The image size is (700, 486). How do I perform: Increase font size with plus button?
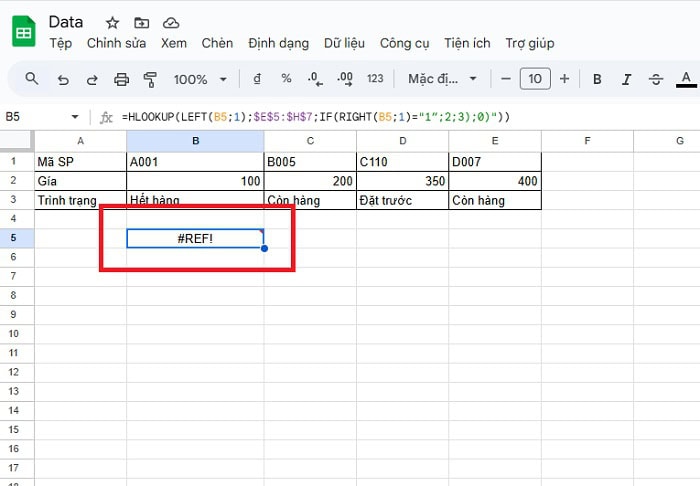click(x=564, y=79)
